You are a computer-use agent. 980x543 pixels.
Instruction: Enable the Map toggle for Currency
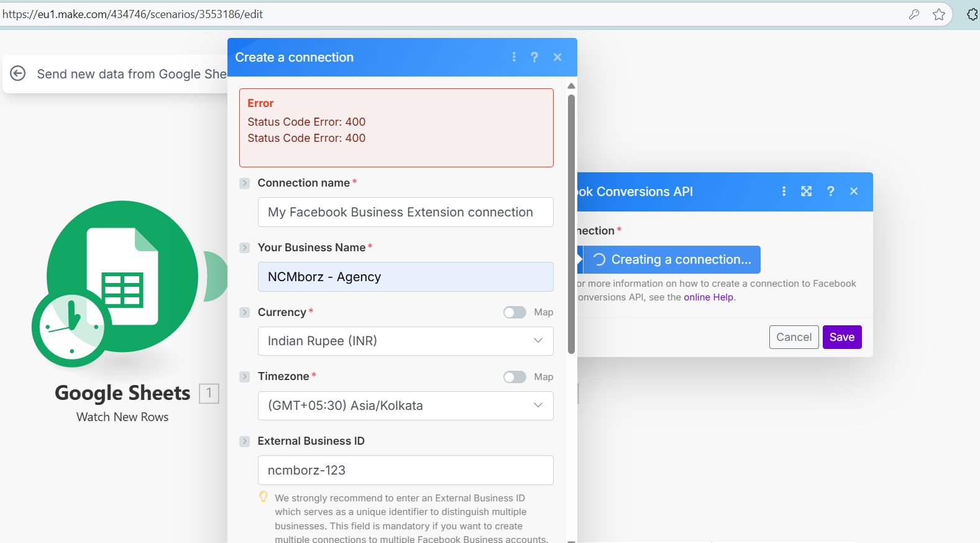tap(515, 312)
